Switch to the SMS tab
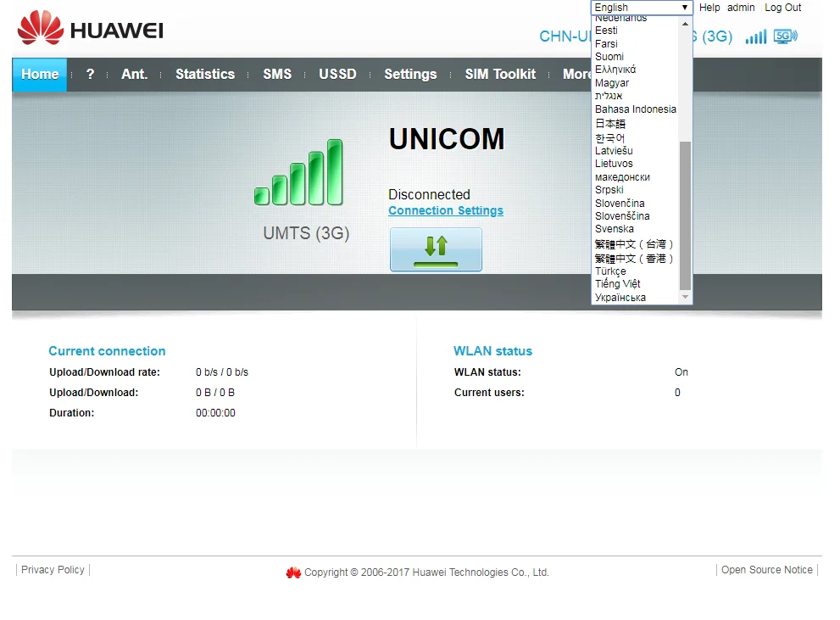 (277, 74)
